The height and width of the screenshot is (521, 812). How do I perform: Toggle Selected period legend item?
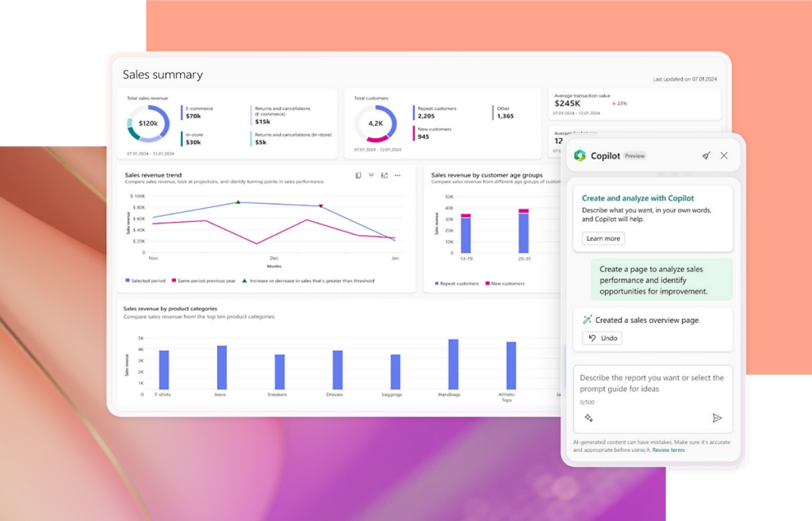point(148,281)
